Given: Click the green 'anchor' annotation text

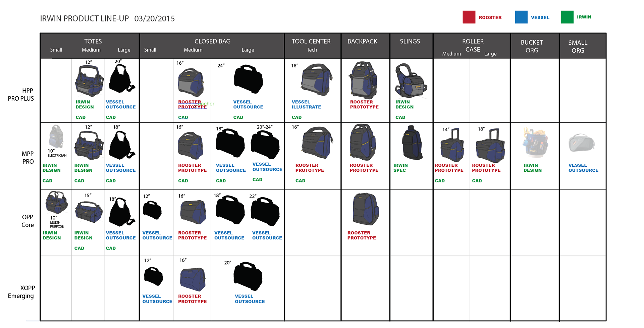Looking at the screenshot, I should [x=206, y=104].
